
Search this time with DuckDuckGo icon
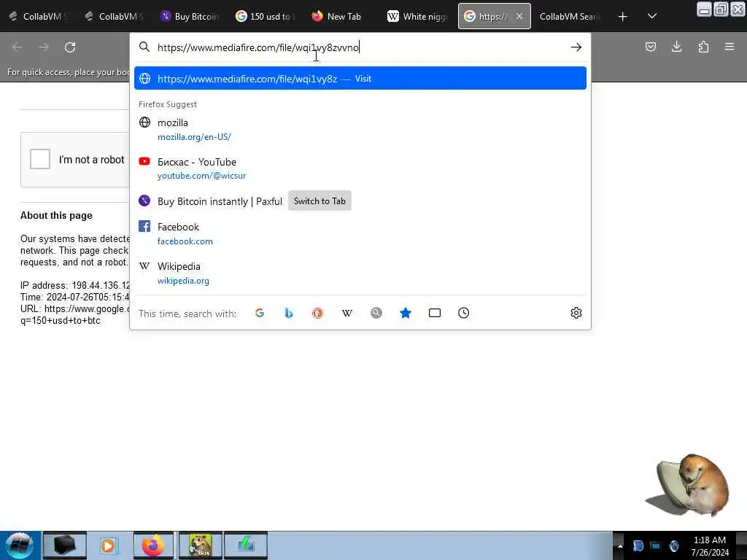point(318,313)
